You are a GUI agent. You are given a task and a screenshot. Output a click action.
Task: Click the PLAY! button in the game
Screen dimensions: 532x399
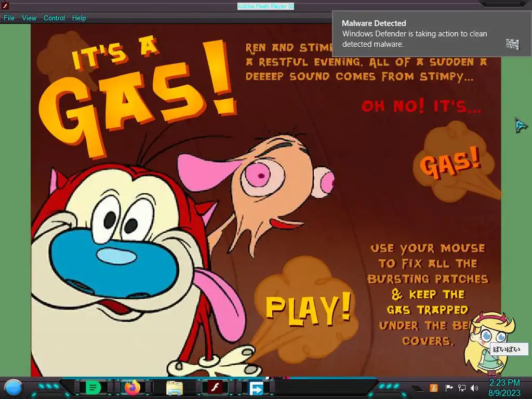tap(308, 309)
